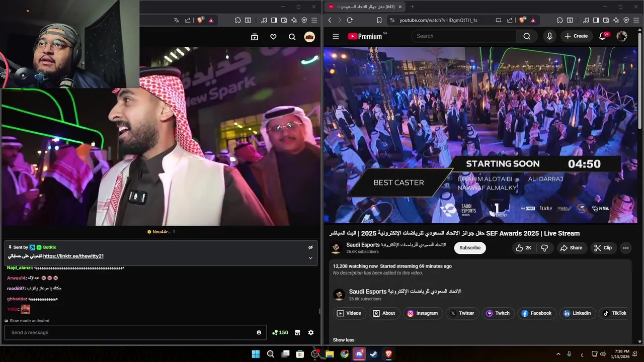Create a Clip of the stream
Screen dimensions: 644x362
603,248
